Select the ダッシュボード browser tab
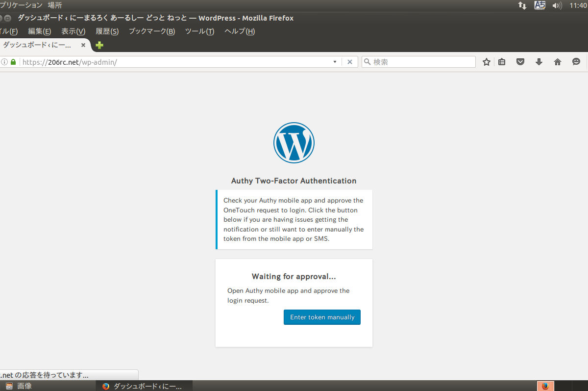 click(45, 45)
